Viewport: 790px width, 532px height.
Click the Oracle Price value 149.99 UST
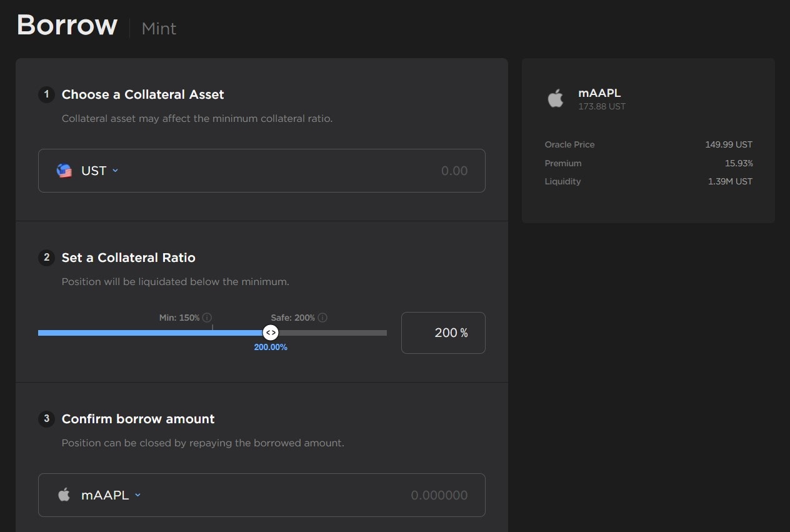728,144
